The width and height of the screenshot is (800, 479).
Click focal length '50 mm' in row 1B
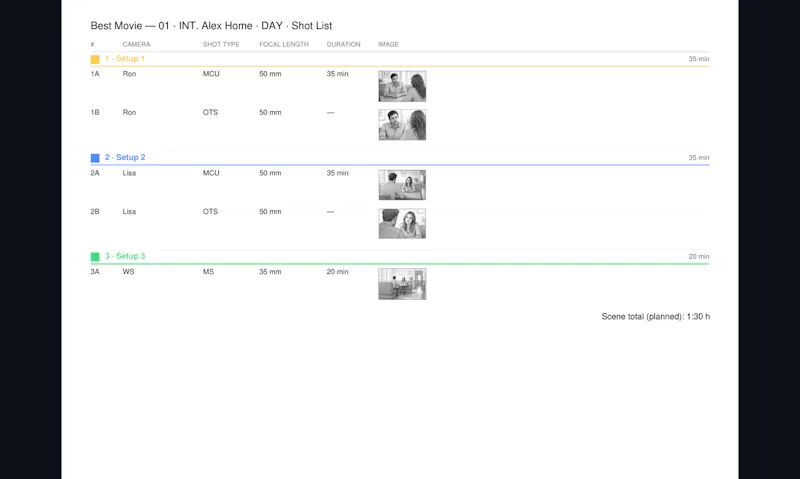click(x=270, y=112)
